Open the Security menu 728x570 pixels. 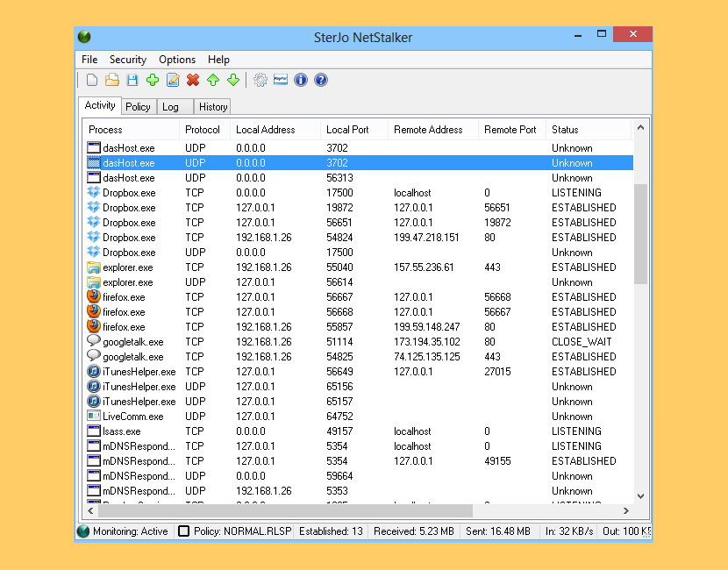127,60
